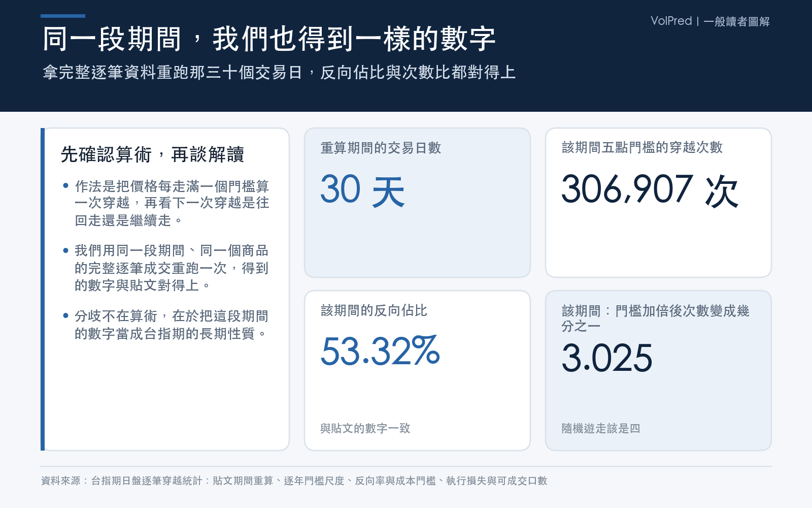Click the label 重算期間的交易日數
The width and height of the screenshot is (812, 508).
[x=381, y=148]
